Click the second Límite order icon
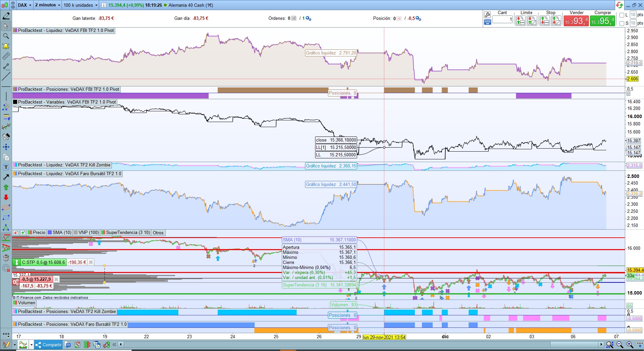This screenshot has width=644, height=351. coord(532,21)
